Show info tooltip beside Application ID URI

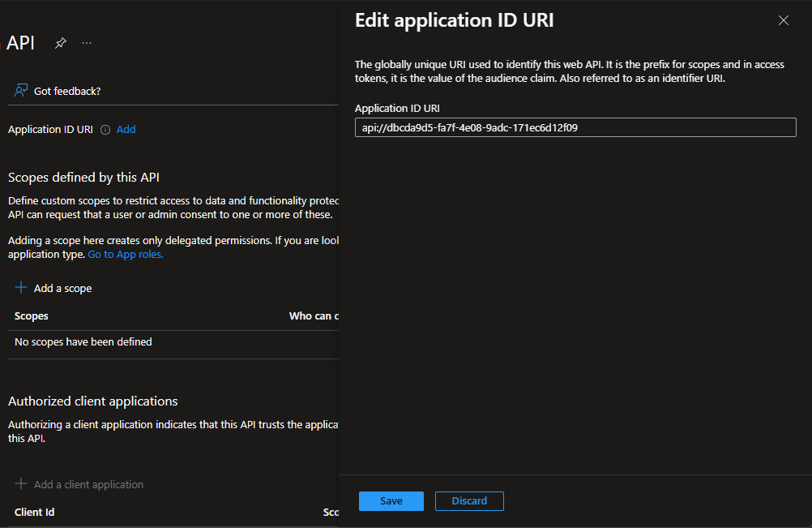(x=105, y=130)
